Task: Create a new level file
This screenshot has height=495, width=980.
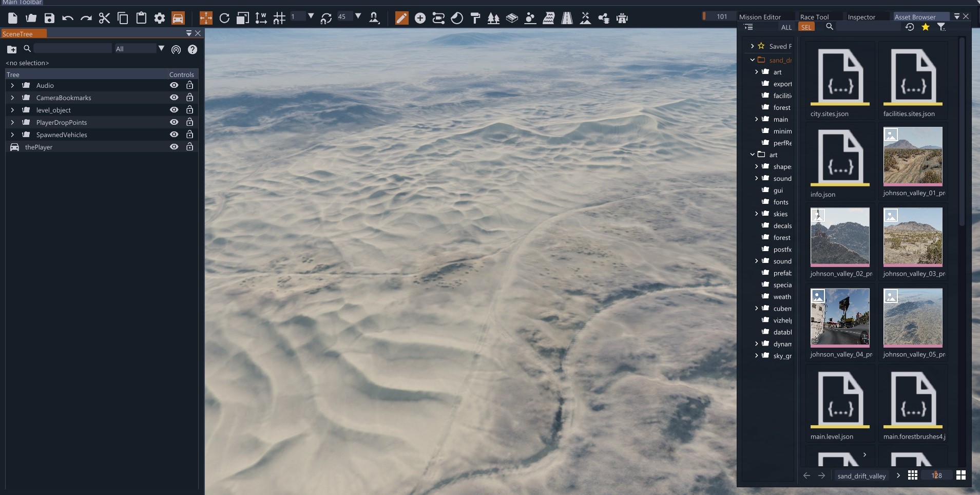Action: point(13,18)
